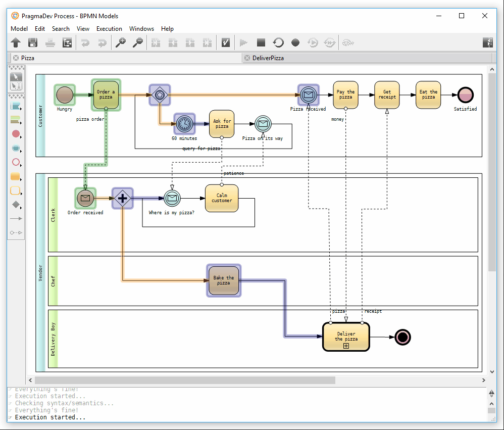504x430 pixels.
Task: Click the check syntax checkmark icon
Action: tap(226, 43)
